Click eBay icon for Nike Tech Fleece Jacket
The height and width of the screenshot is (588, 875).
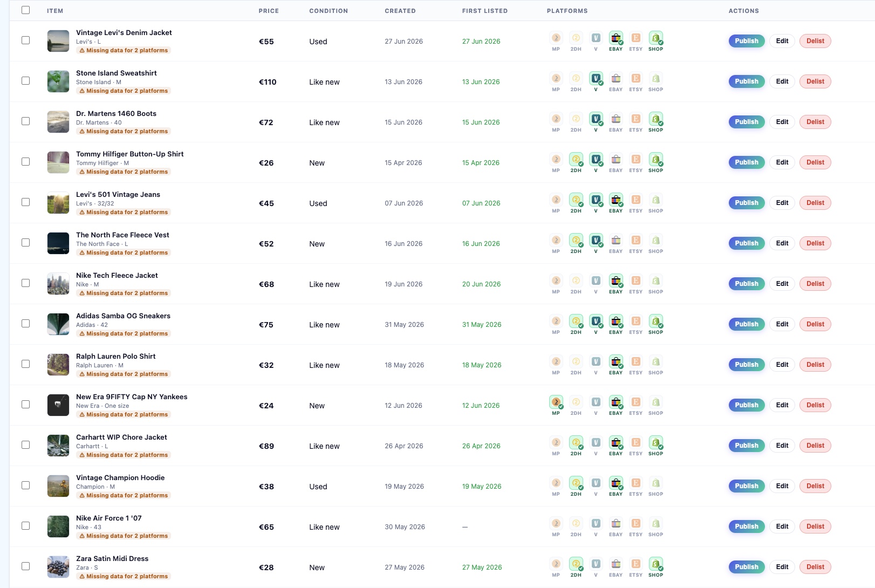pos(616,281)
